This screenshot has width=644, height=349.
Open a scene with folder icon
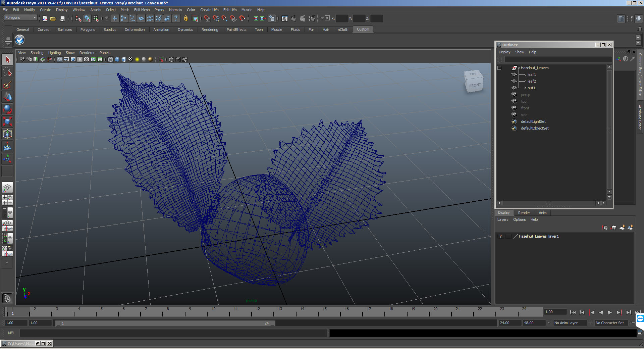point(53,18)
